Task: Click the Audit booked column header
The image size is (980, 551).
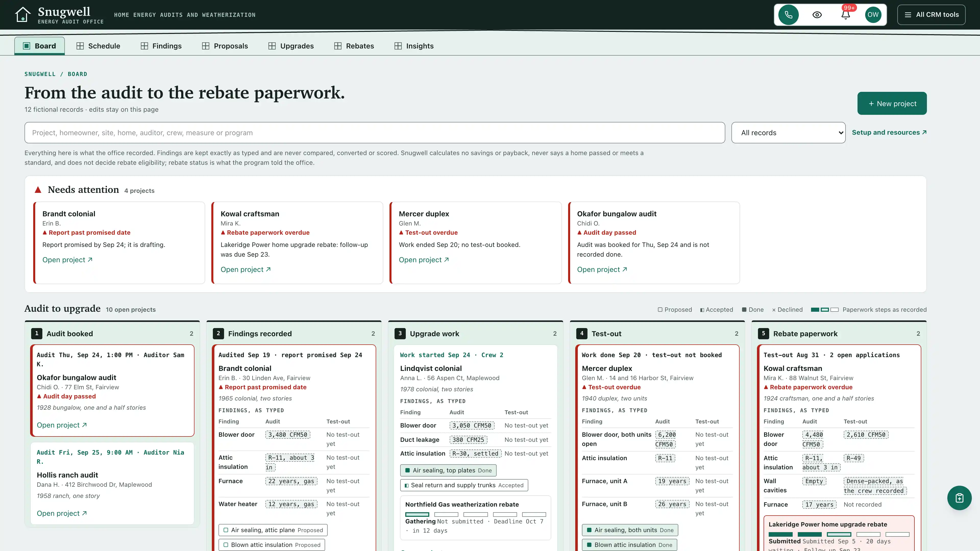Action: click(112, 333)
